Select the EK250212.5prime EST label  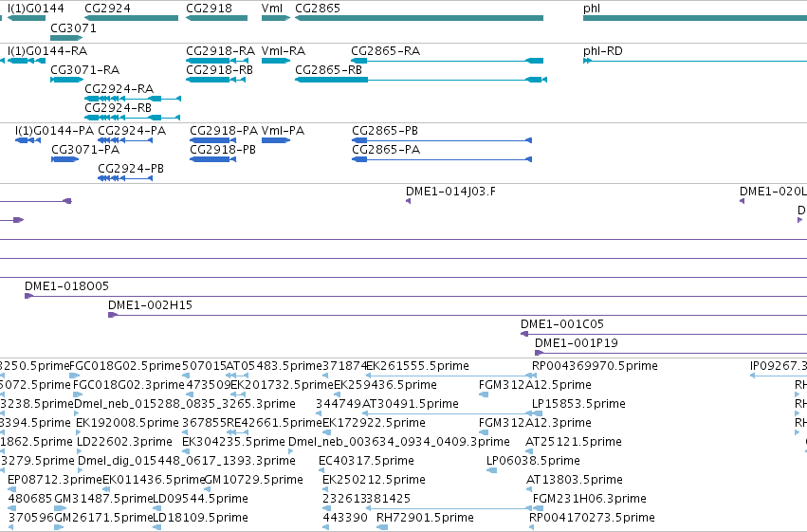[375, 480]
